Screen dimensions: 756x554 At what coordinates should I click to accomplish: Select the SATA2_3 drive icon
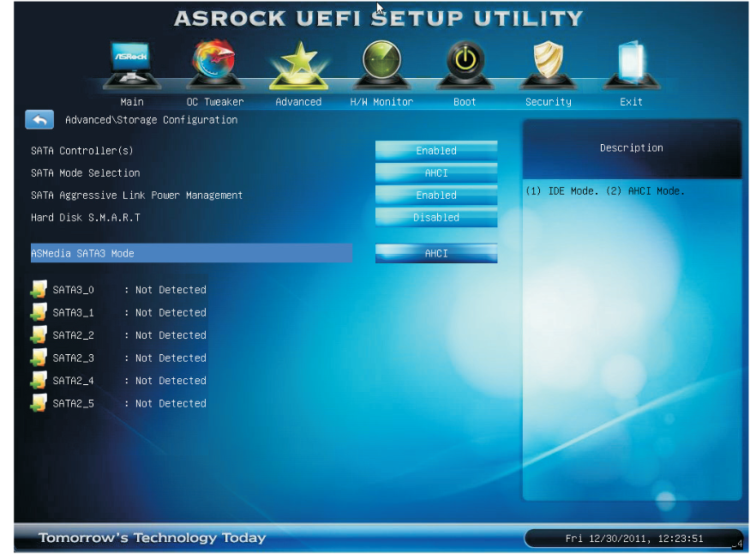click(39, 358)
